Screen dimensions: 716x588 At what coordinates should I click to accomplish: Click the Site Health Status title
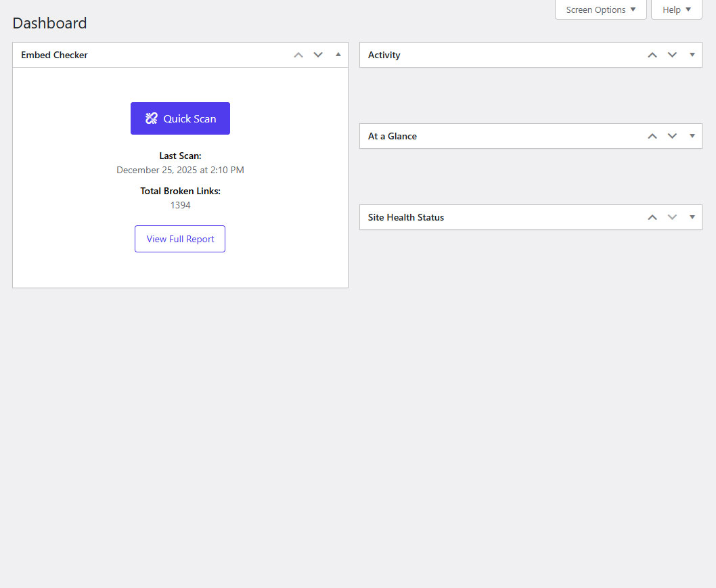[405, 217]
